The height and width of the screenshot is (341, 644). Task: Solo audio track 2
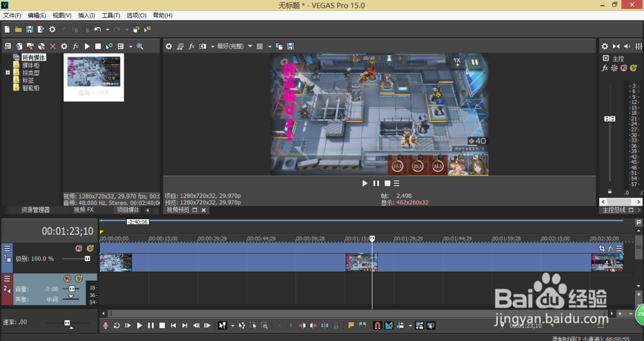tap(79, 278)
